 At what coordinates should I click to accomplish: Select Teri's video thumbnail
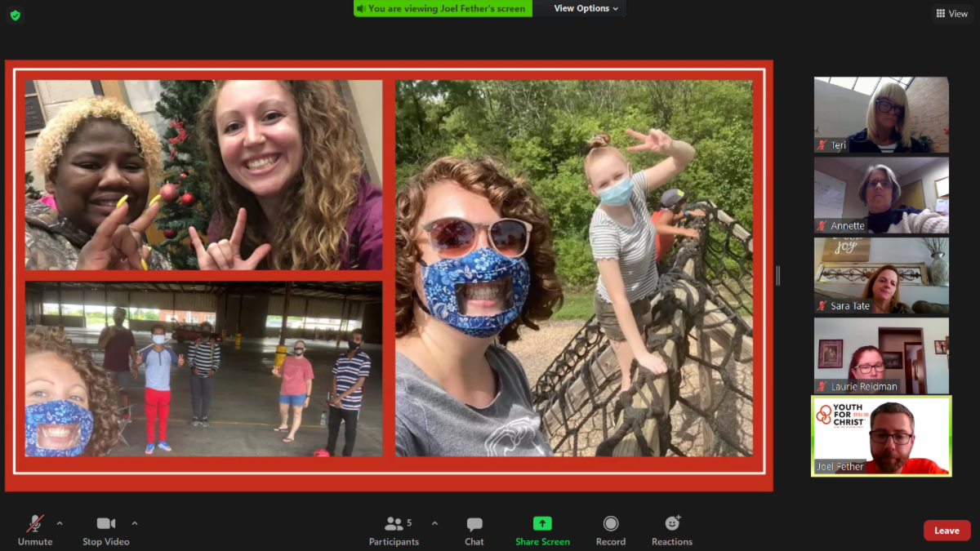tap(881, 115)
